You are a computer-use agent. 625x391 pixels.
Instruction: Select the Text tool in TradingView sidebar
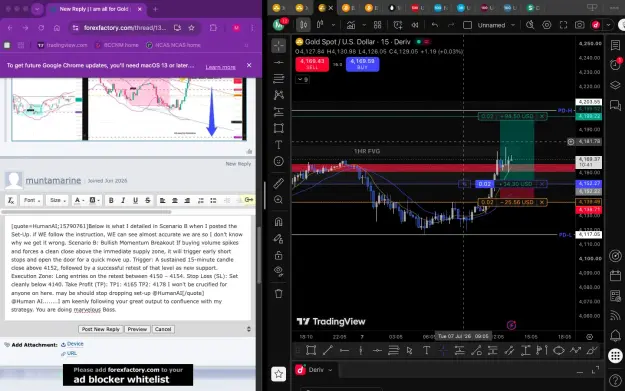pyautogui.click(x=279, y=145)
